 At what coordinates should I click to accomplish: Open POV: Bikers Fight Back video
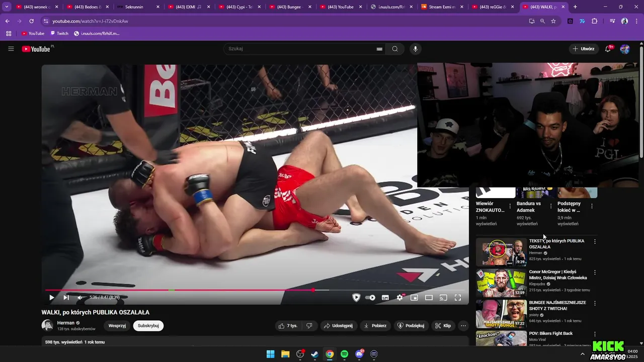(550, 333)
